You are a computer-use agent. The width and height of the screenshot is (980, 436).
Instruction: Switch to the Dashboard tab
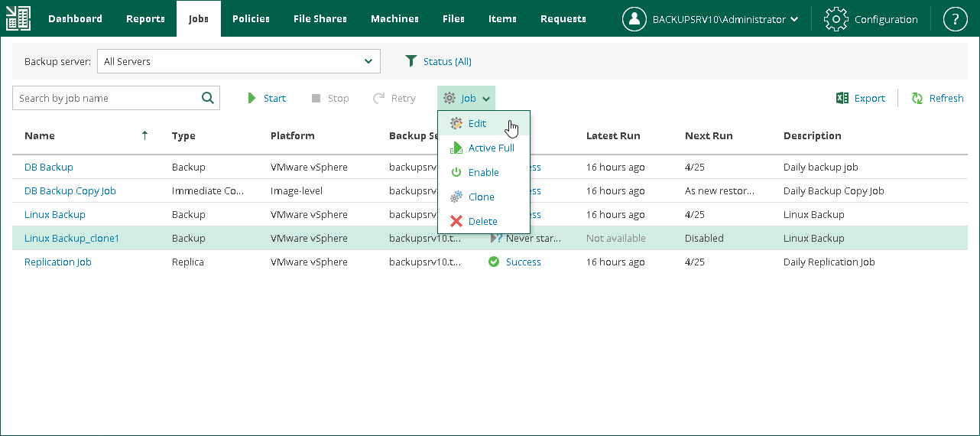[x=75, y=18]
